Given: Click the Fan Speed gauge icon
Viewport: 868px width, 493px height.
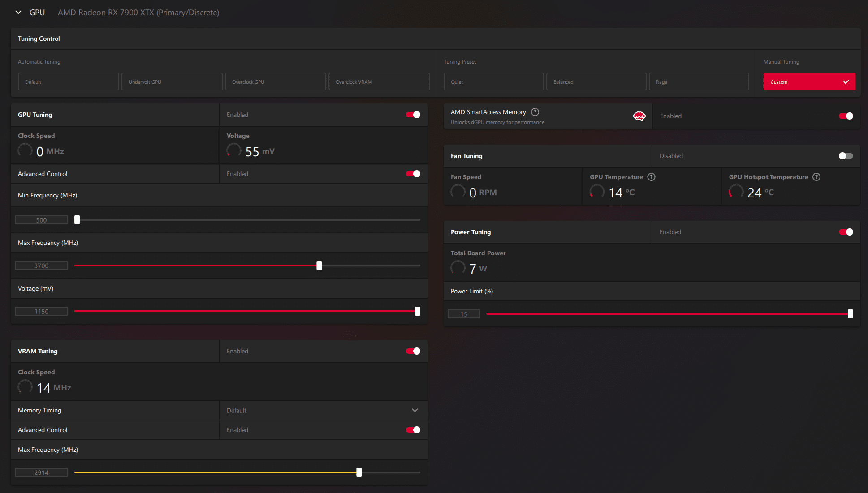Looking at the screenshot, I should pyautogui.click(x=458, y=192).
